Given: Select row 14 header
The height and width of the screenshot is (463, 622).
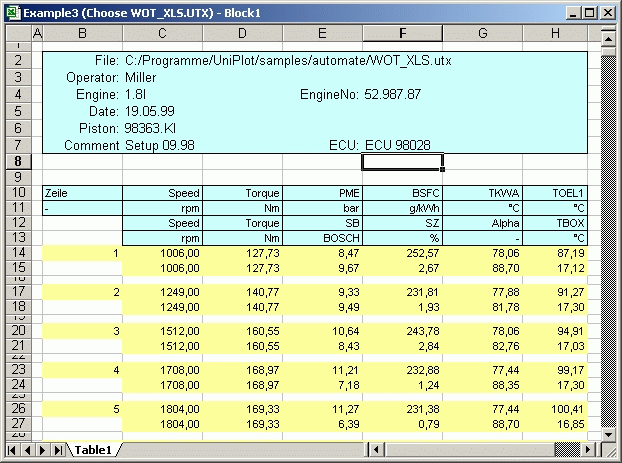Looking at the screenshot, I should 21,254.
